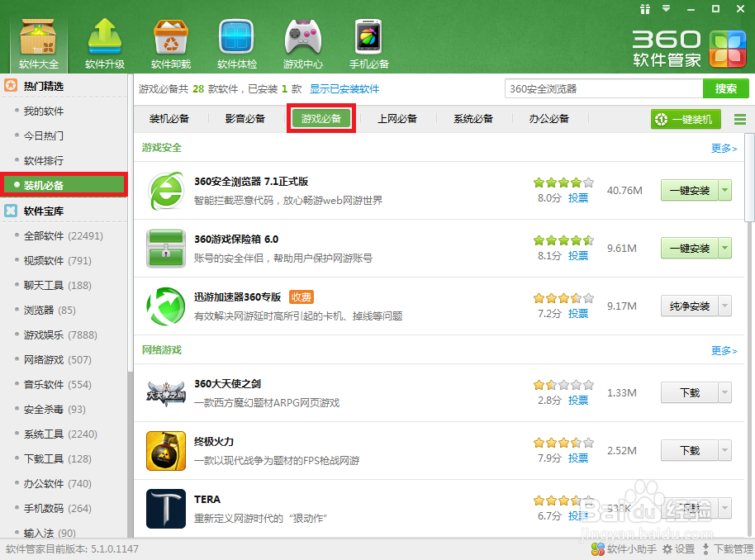This screenshot has width=755, height=560.
Task: Switch to 装机必备 tab
Action: point(169,118)
